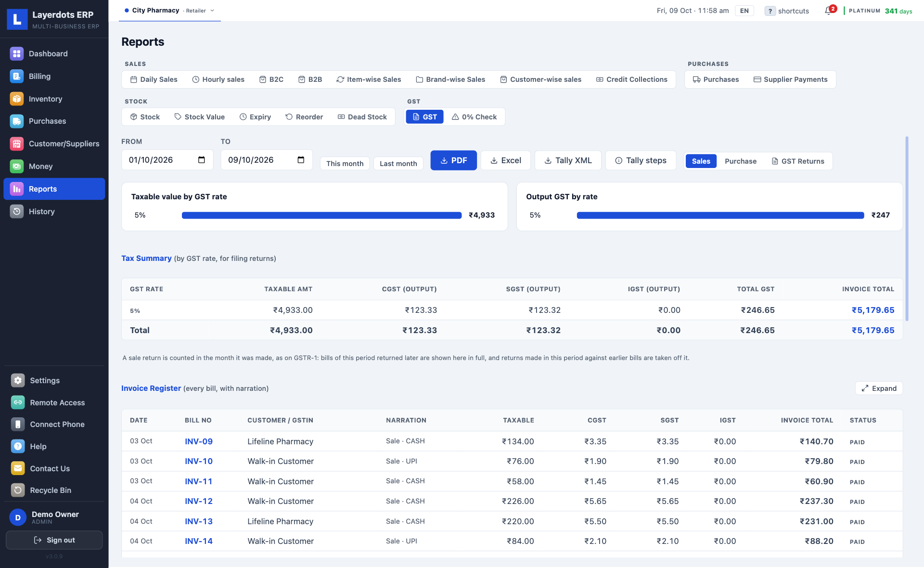Open Customer/Suppliers store icon

(17, 143)
